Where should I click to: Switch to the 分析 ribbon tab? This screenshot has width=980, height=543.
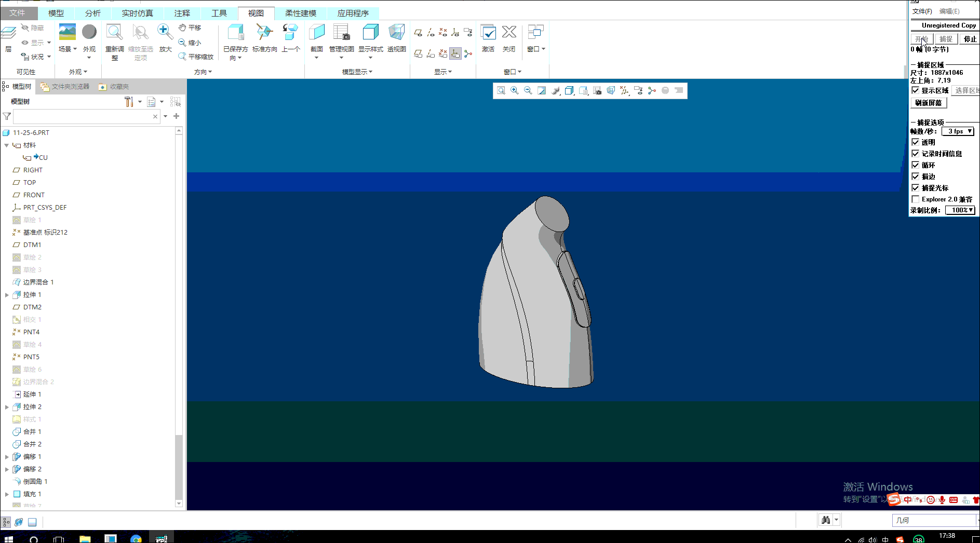[x=93, y=13]
